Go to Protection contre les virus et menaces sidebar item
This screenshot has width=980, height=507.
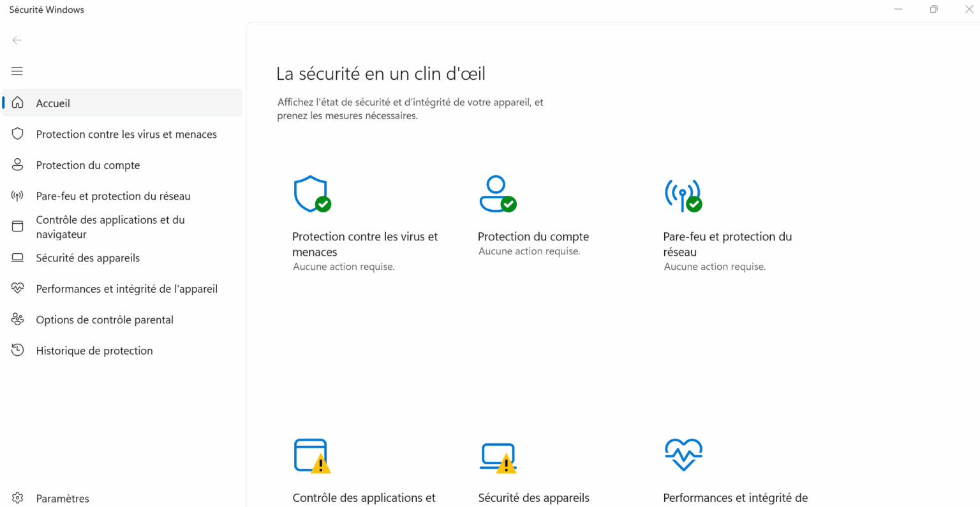click(122, 134)
